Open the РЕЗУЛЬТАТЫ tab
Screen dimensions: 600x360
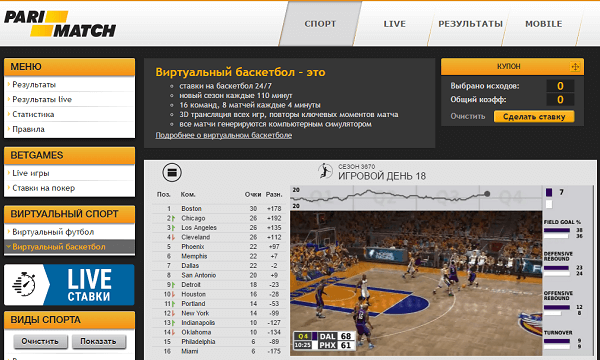click(470, 24)
